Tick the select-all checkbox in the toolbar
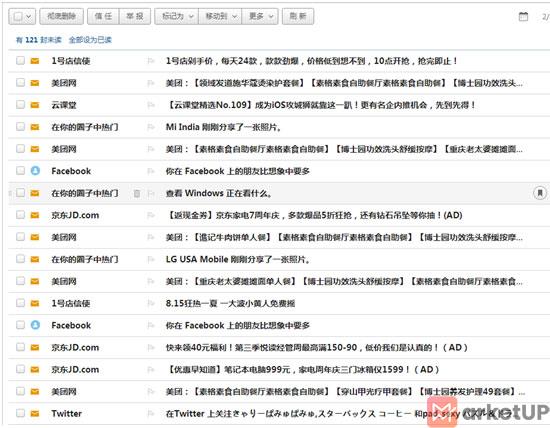This screenshot has width=550, height=428. click(18, 16)
